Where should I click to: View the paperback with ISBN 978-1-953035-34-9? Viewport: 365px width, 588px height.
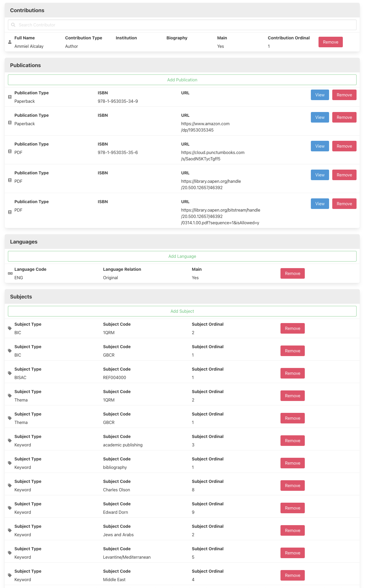[320, 95]
